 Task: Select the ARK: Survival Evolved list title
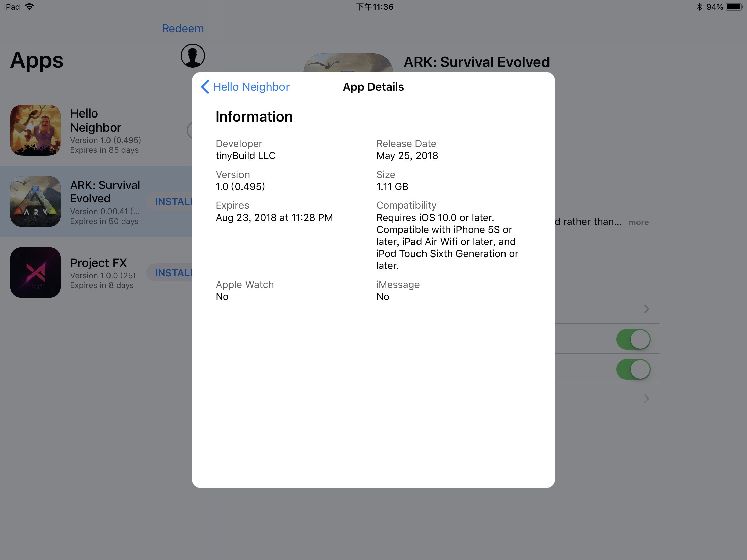coord(105,192)
